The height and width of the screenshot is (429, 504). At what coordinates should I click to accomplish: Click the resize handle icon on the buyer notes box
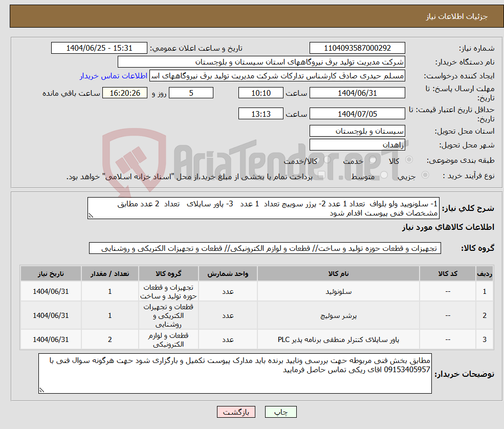click(41, 390)
